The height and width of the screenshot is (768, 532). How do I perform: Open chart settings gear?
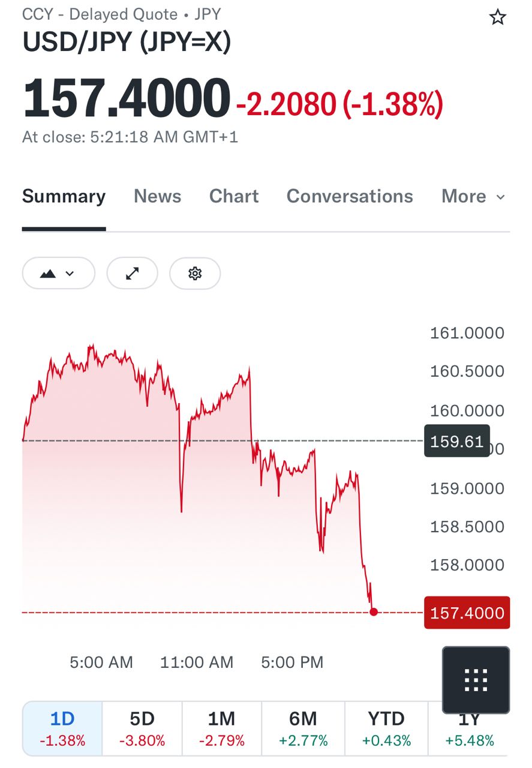click(195, 274)
